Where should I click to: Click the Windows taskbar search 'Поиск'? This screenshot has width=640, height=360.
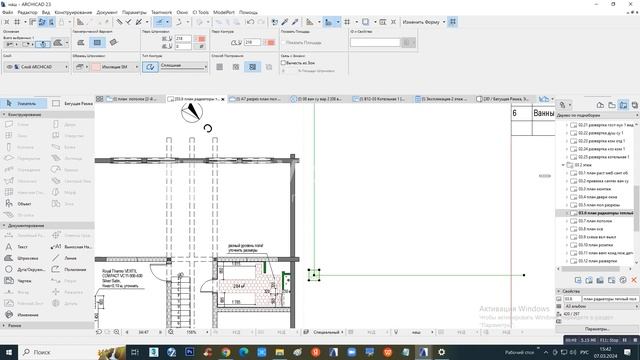(x=42, y=352)
